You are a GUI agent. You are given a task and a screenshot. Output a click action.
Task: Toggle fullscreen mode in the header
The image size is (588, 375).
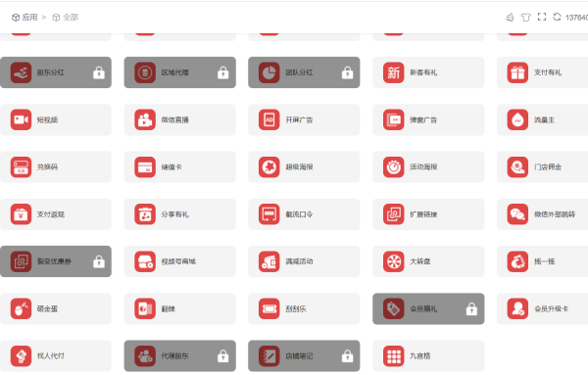click(x=542, y=17)
